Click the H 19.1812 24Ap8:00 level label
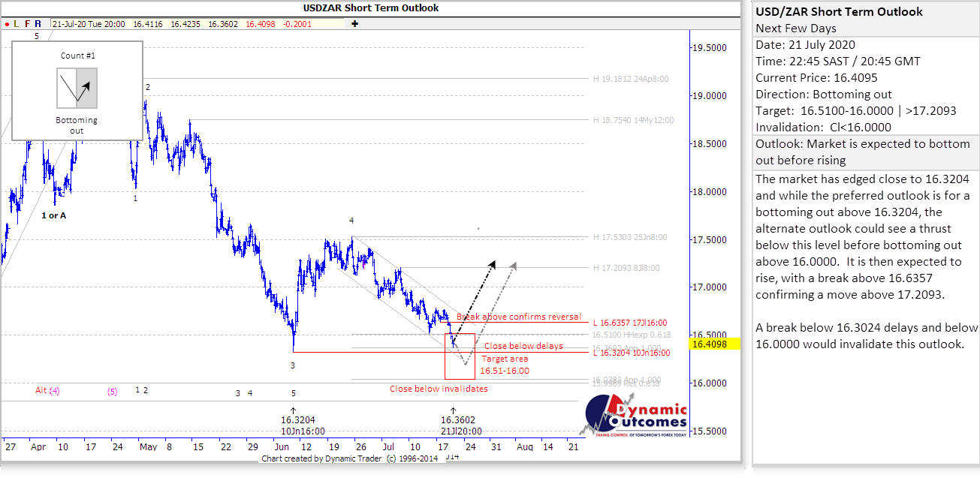The width and height of the screenshot is (980, 478). tap(630, 79)
